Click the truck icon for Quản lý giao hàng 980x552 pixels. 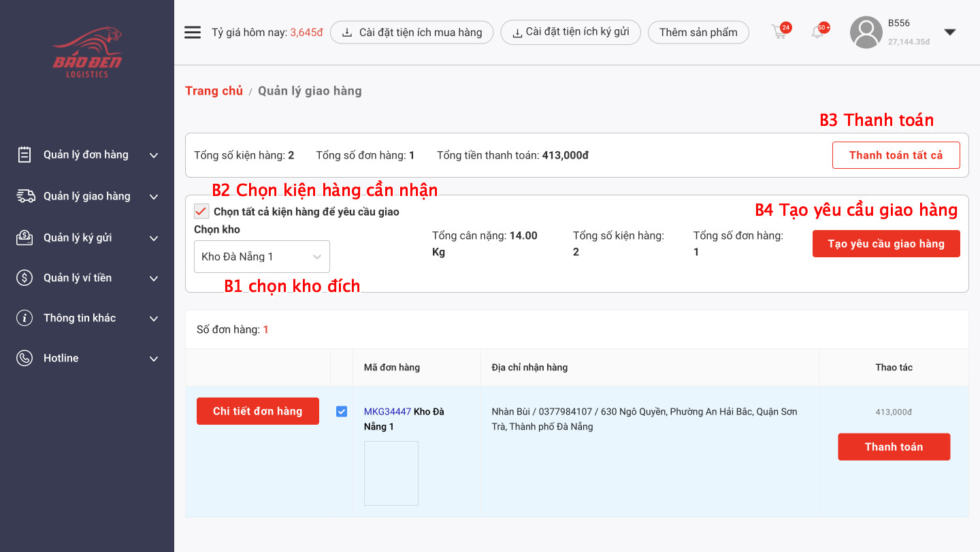tap(25, 197)
